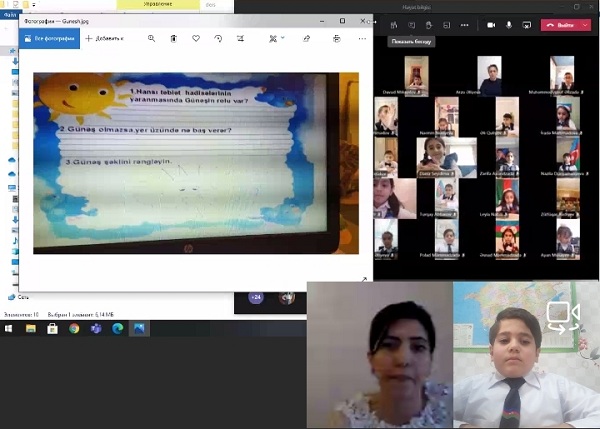Select Network item in Explorer sidebar
The image size is (600, 429).
(19, 297)
